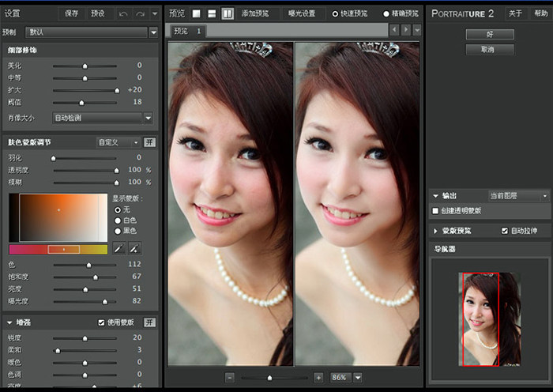The height and width of the screenshot is (392, 553).
Task: Open the settings header dropdown arrow
Action: coord(155,14)
